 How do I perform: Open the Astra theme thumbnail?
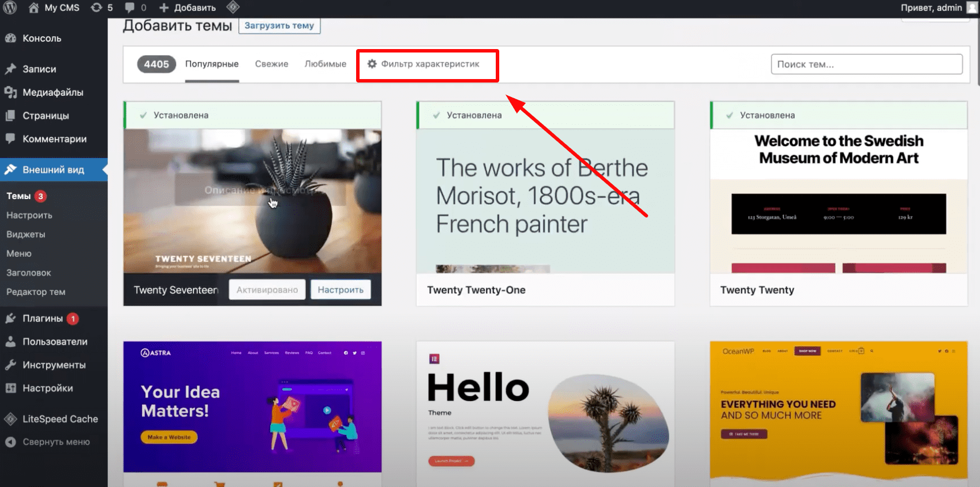[x=252, y=407]
